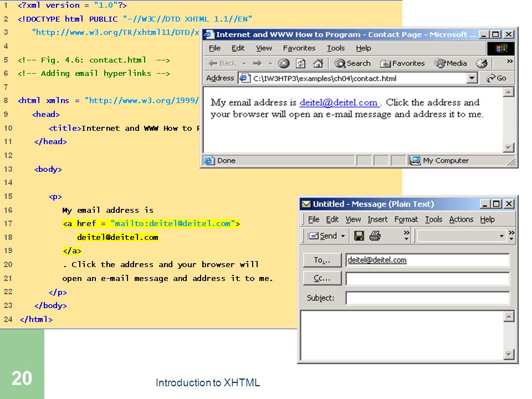Open the browser Help menu
The height and width of the screenshot is (399, 532).
pos(364,48)
